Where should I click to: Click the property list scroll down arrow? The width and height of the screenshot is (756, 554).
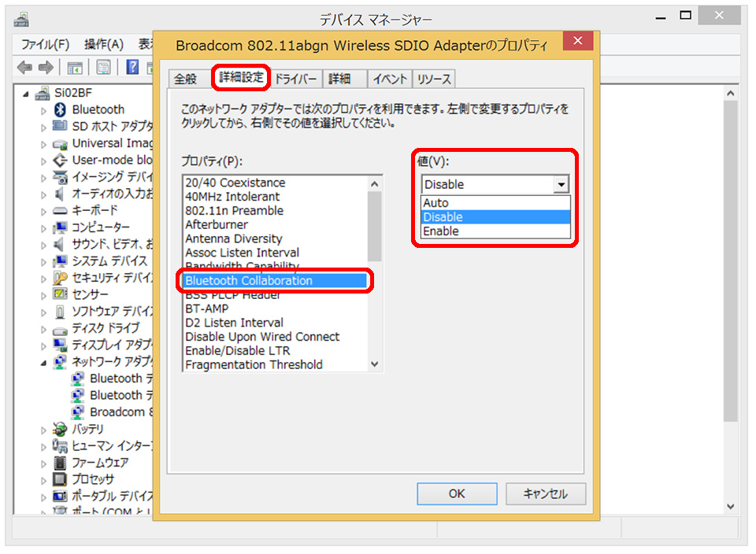pos(375,364)
